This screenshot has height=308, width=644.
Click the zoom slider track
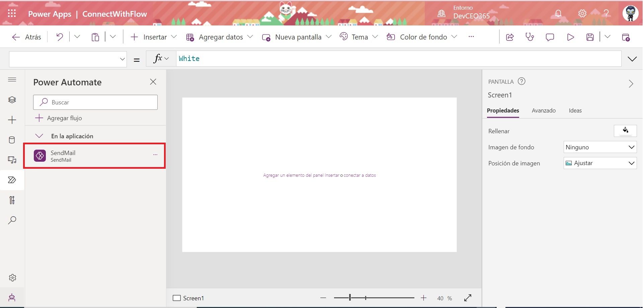374,298
